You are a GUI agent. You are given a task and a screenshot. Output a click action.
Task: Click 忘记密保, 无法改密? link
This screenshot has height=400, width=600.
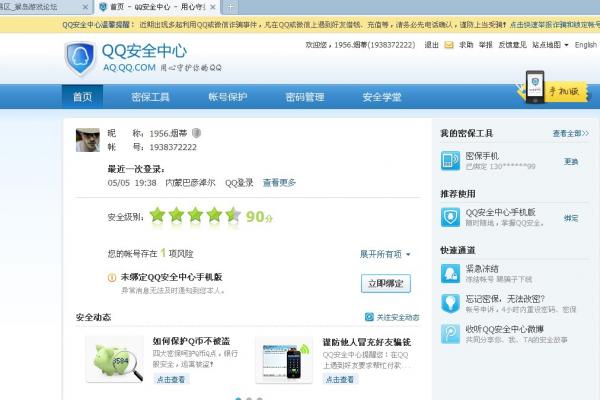tap(505, 299)
